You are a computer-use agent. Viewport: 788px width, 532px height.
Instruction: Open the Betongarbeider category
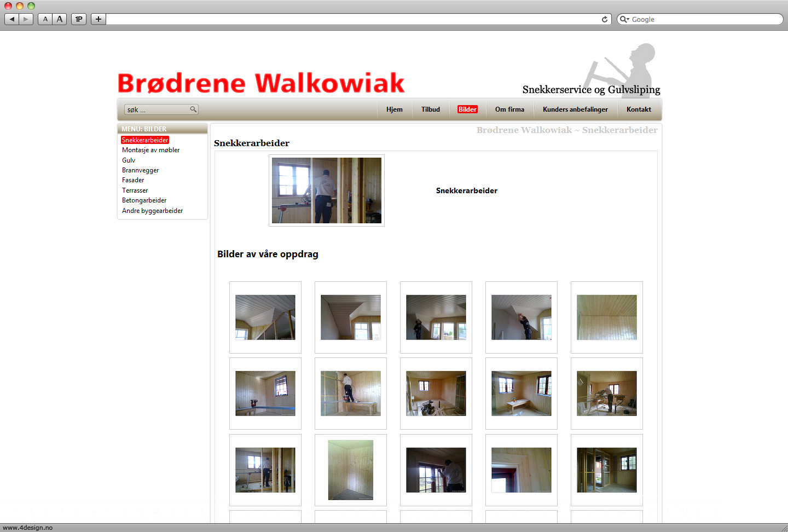pos(144,200)
